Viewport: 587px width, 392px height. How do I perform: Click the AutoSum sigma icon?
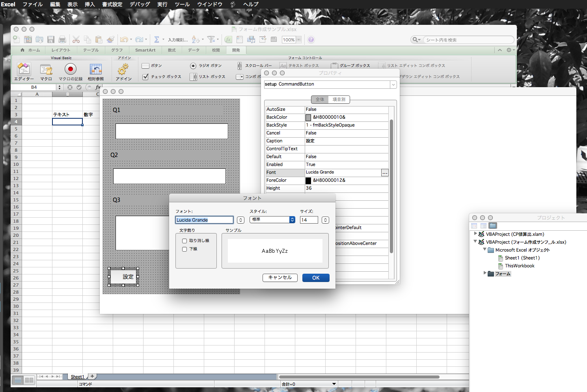click(x=157, y=39)
